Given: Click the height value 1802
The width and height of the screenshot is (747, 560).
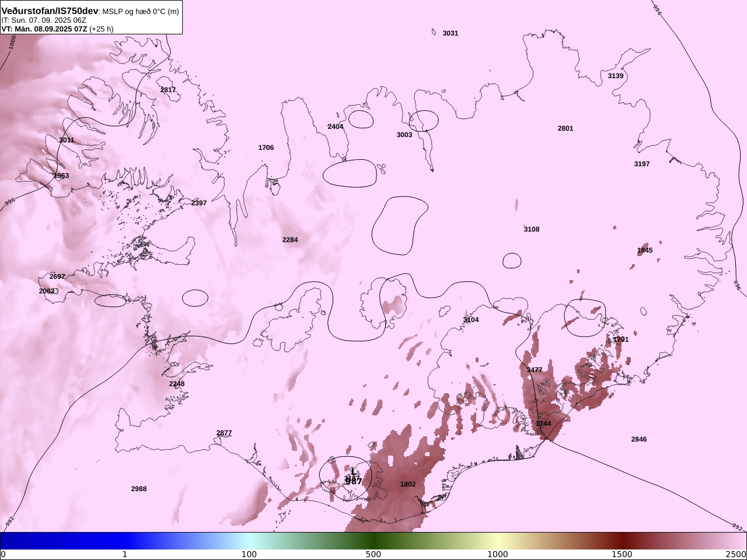Looking at the screenshot, I should [x=408, y=485].
